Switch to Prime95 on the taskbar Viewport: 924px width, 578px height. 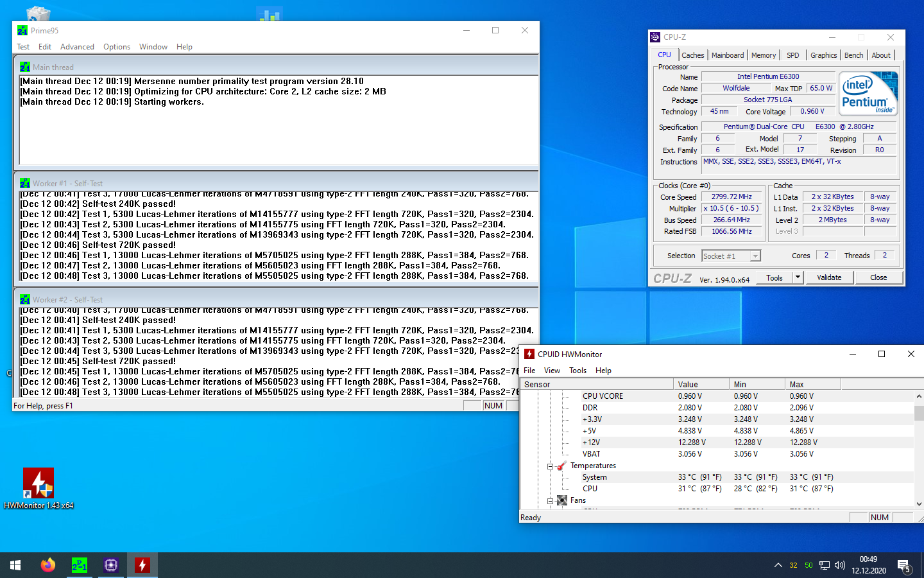(x=80, y=565)
